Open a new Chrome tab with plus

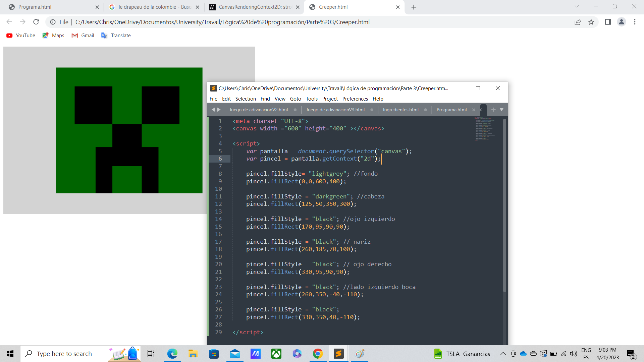(x=414, y=7)
